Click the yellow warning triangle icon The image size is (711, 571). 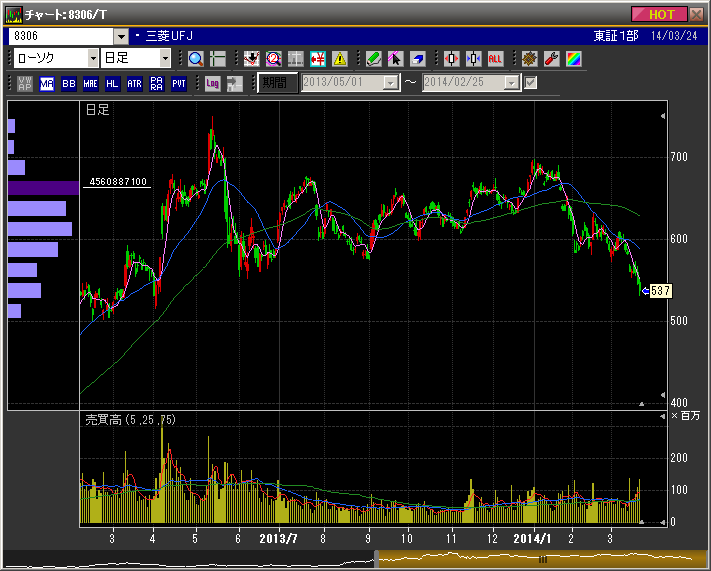coord(339,59)
